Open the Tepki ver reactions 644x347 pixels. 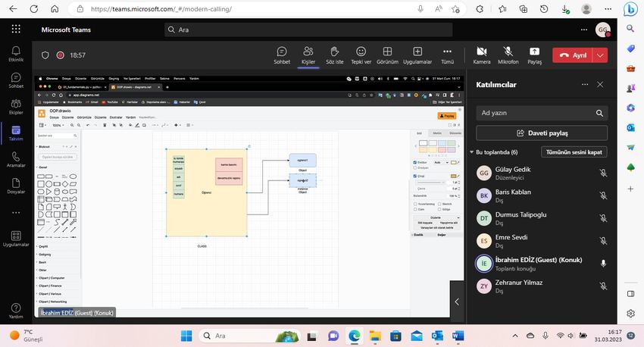(x=361, y=55)
